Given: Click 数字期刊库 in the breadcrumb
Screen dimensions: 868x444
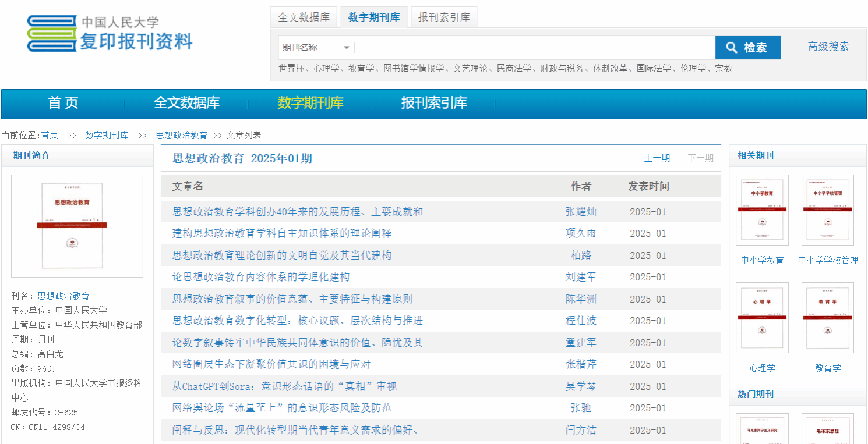Looking at the screenshot, I should click(107, 135).
